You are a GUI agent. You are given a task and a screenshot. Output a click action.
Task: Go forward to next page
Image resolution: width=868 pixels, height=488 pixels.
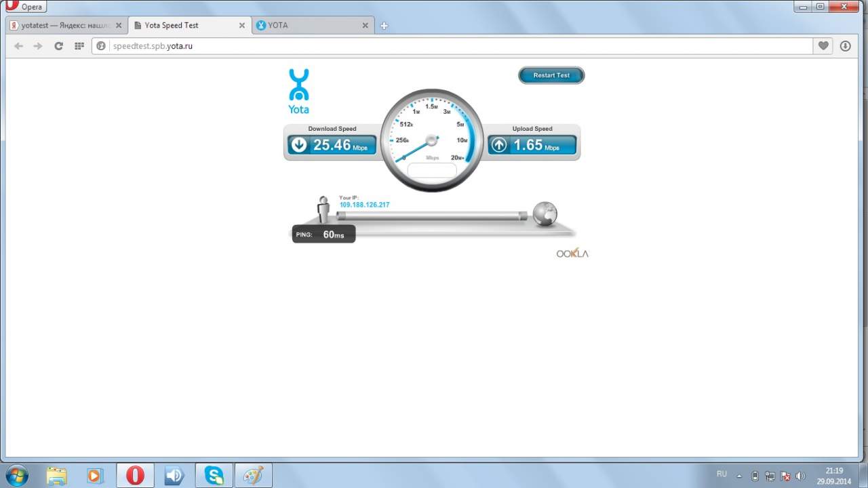click(x=38, y=46)
